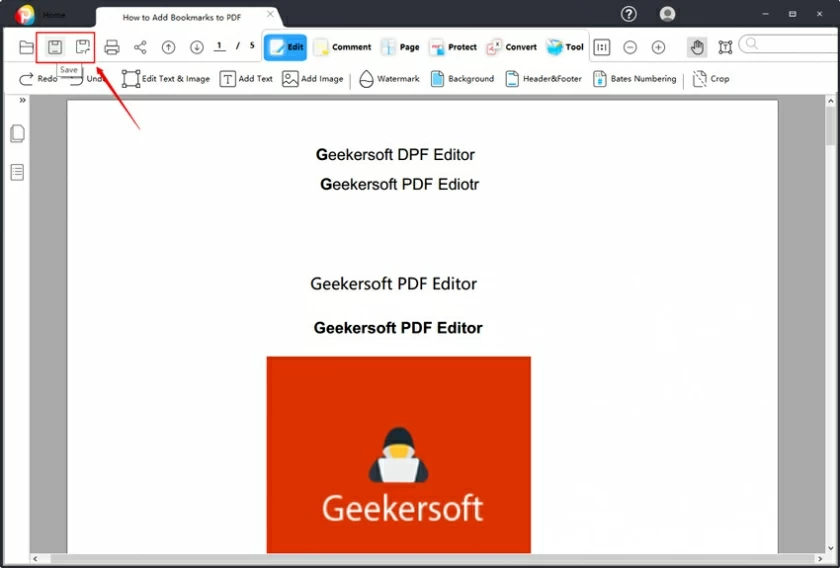Click the scroll down arrow of vertical scrollbar

[x=831, y=548]
